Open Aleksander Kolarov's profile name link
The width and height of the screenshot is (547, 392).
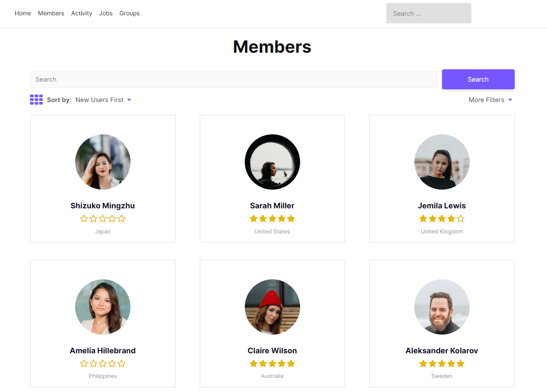[x=442, y=351]
